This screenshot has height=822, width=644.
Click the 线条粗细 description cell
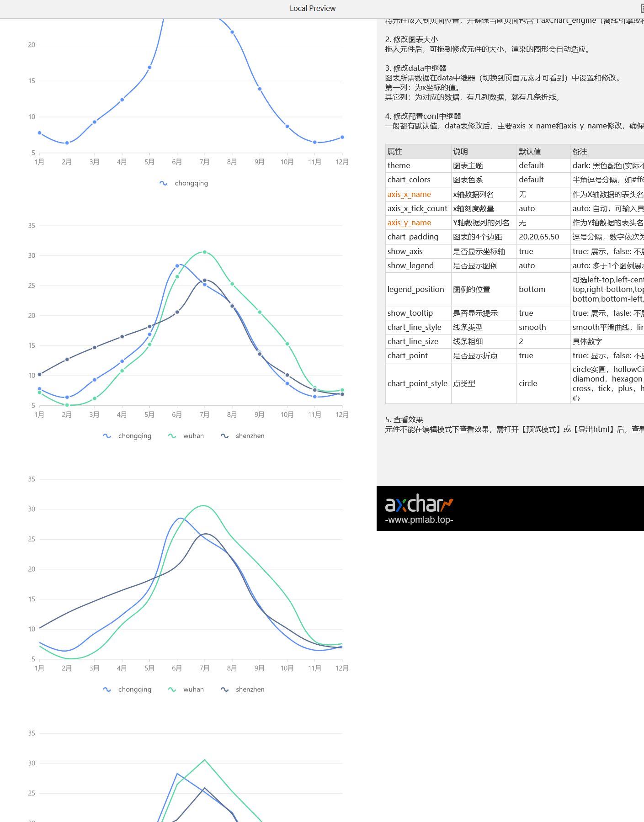pos(484,341)
